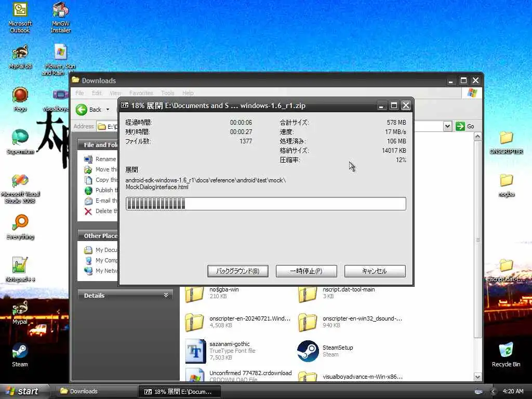
Task: Select sazanami-gothic font file icon
Action: (x=195, y=351)
